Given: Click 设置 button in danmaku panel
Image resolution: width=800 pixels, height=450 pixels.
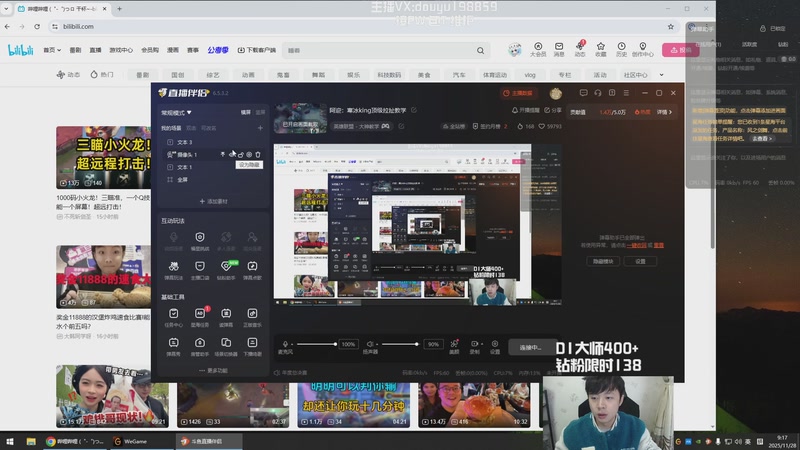Looking at the screenshot, I should [x=640, y=261].
